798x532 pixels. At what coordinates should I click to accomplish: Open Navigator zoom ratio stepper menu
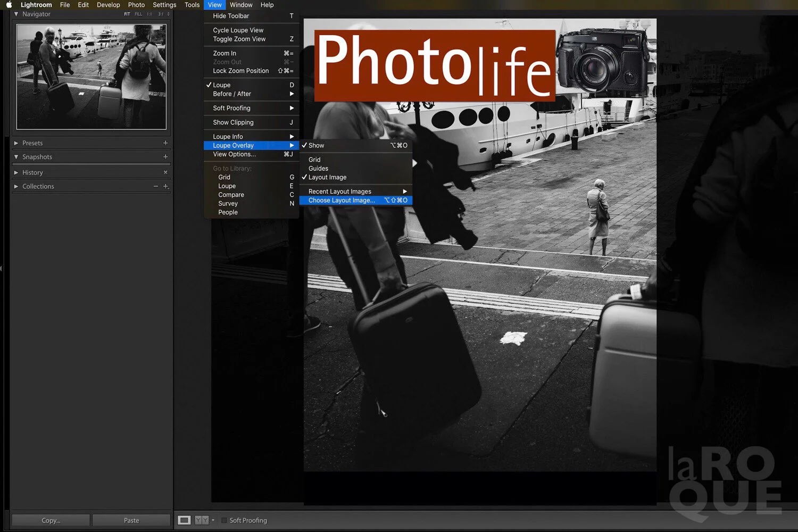point(169,14)
